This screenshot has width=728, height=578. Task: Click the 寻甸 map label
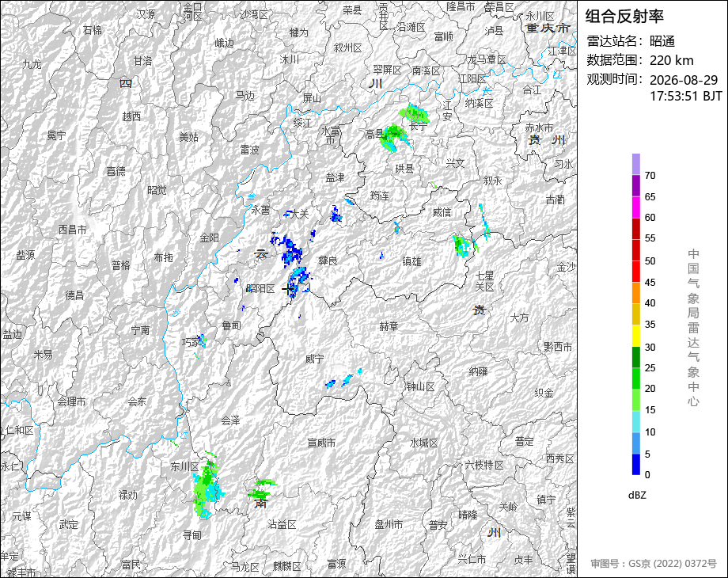click(x=191, y=535)
